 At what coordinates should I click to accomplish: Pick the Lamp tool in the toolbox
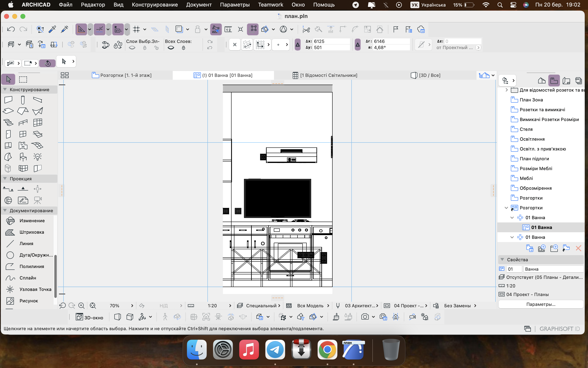click(38, 156)
